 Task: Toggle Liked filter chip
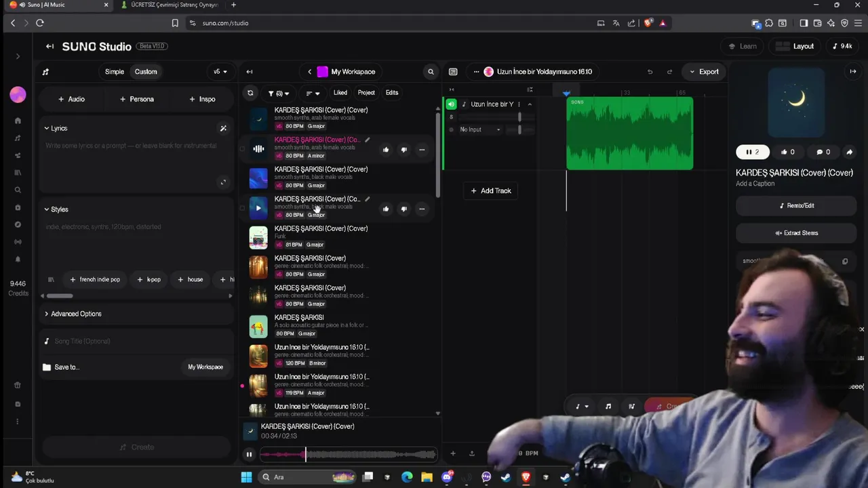pos(340,93)
